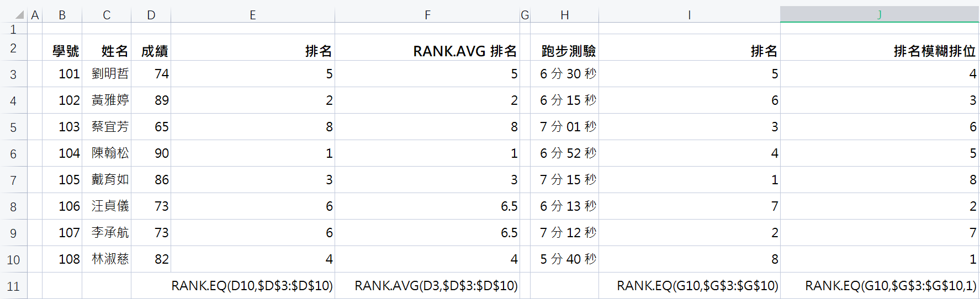Select row 11 header
The image size is (980, 299).
pyautogui.click(x=13, y=286)
